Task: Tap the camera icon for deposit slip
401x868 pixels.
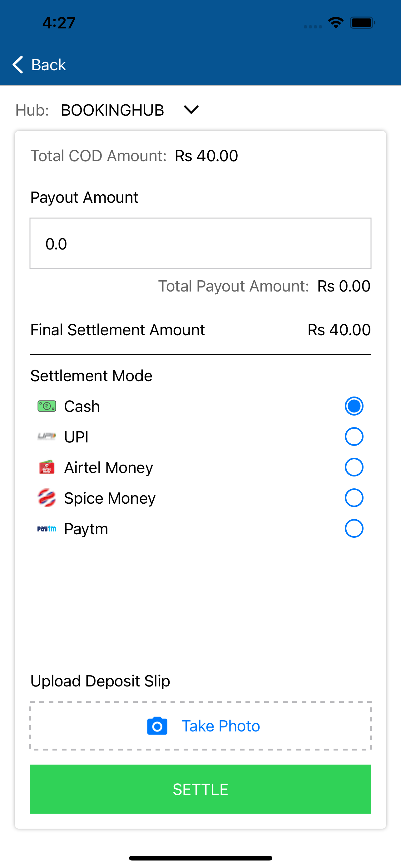Action: click(x=157, y=726)
